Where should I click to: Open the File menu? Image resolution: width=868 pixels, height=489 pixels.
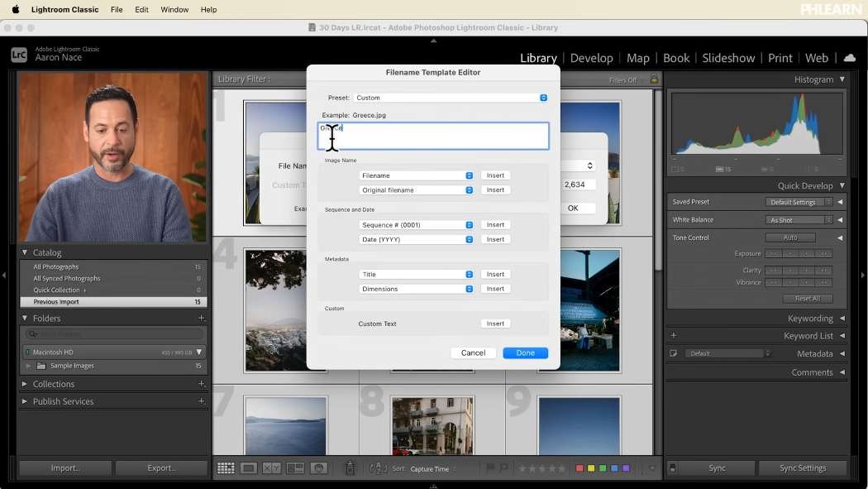(x=117, y=9)
